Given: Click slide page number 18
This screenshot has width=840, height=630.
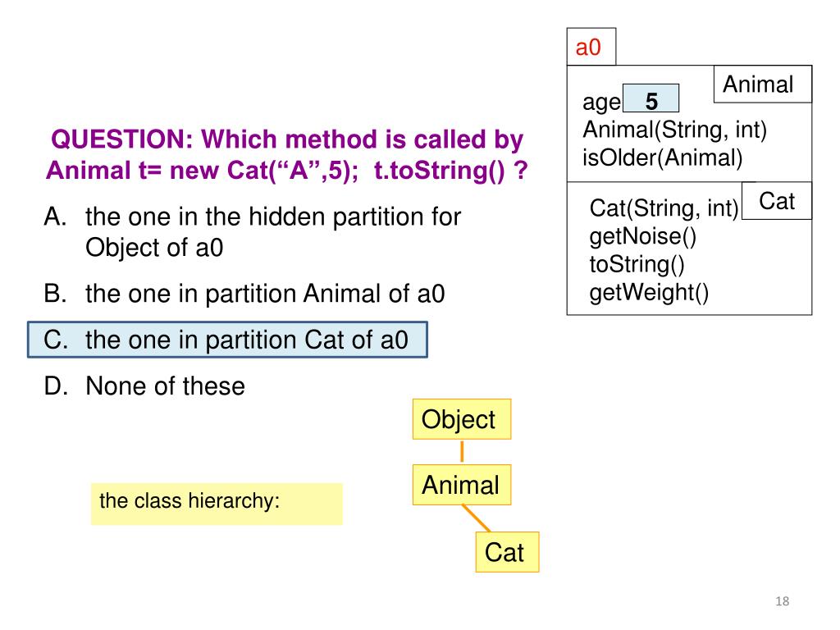Looking at the screenshot, I should [782, 601].
